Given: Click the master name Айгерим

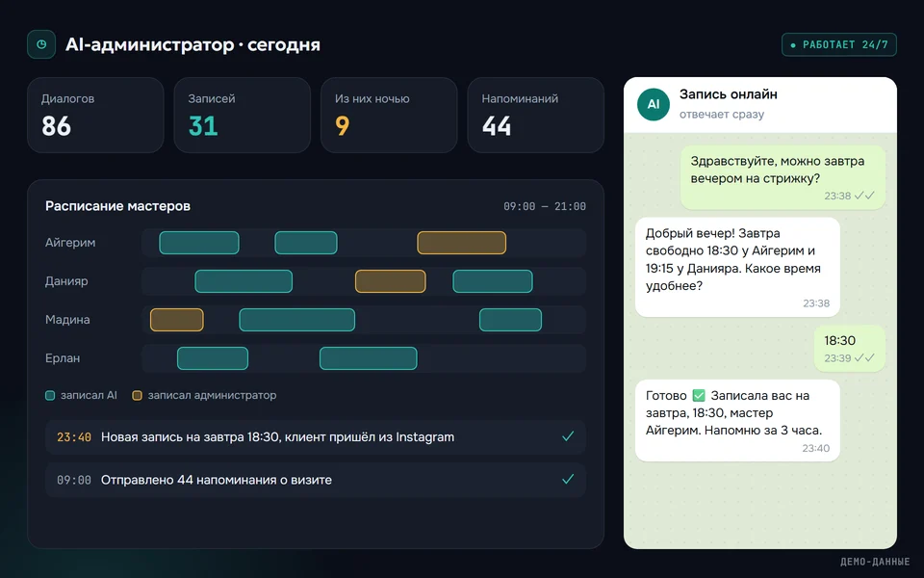Looking at the screenshot, I should (70, 243).
